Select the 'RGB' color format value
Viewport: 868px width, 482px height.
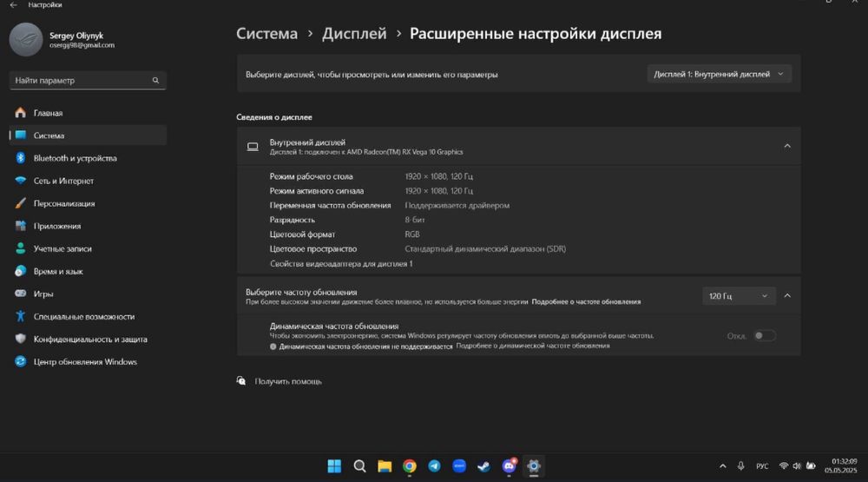tap(411, 234)
